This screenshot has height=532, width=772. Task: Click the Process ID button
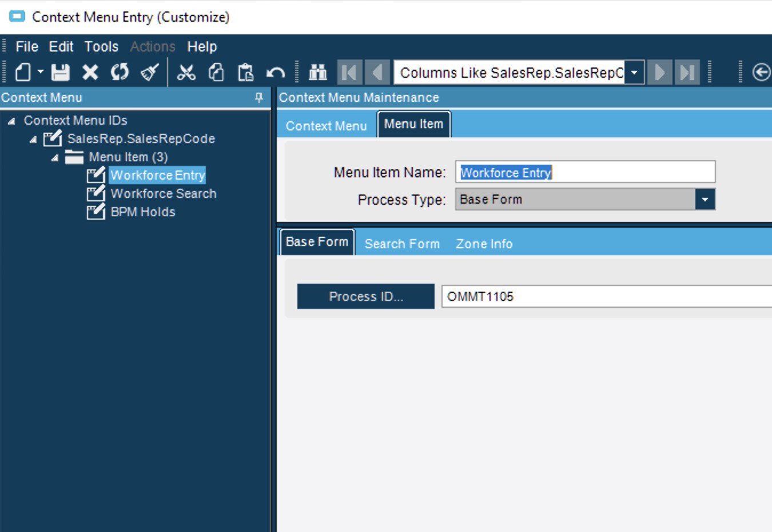point(365,296)
